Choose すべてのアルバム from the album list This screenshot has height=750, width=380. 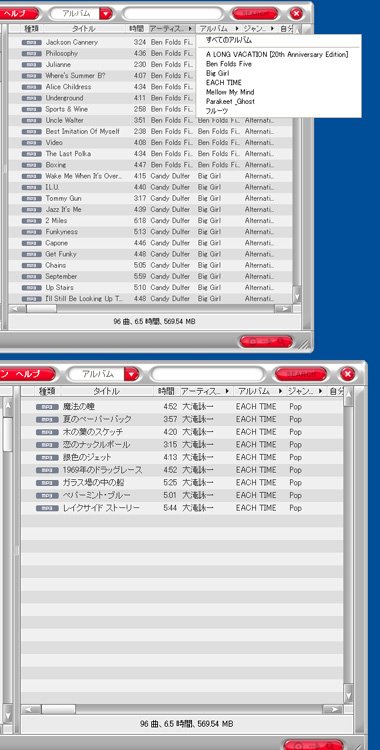[229, 40]
